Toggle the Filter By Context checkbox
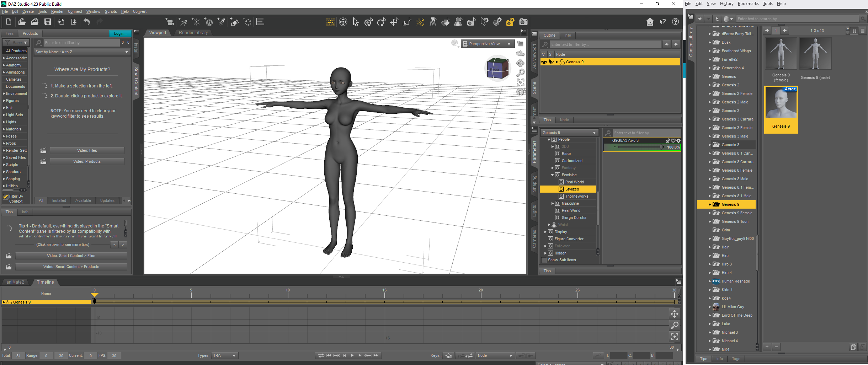The height and width of the screenshot is (365, 868). 6,197
